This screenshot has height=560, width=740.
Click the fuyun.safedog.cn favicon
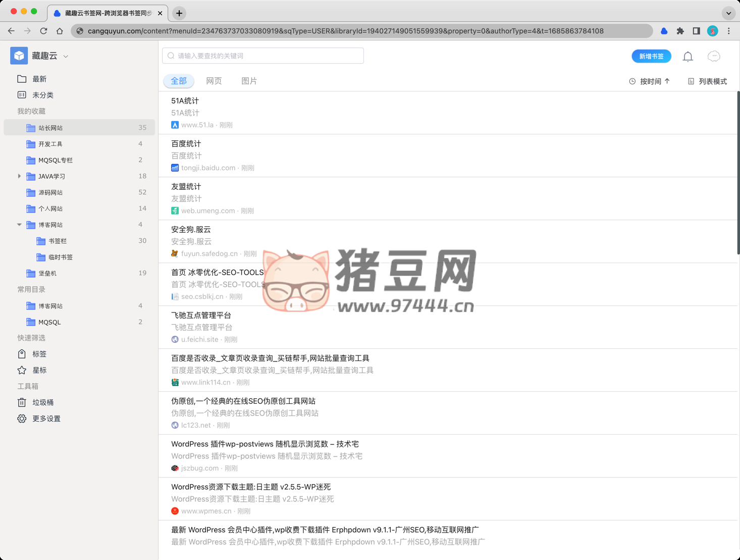click(175, 253)
